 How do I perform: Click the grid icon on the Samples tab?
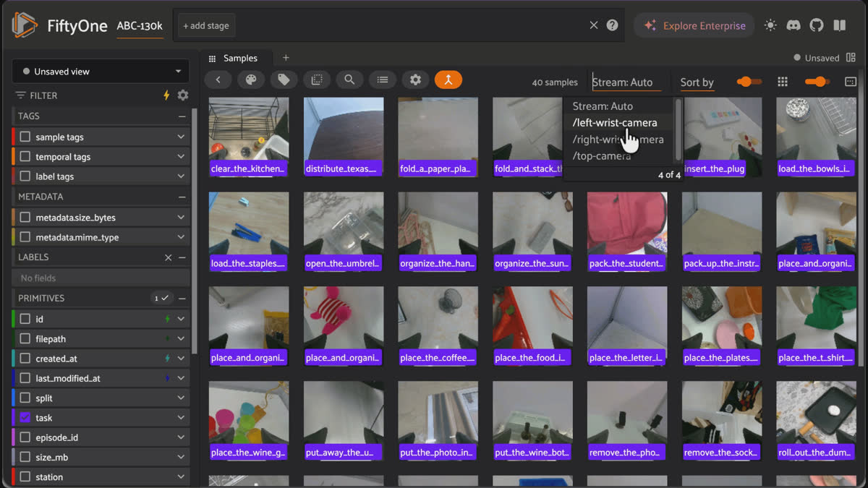pyautogui.click(x=212, y=59)
